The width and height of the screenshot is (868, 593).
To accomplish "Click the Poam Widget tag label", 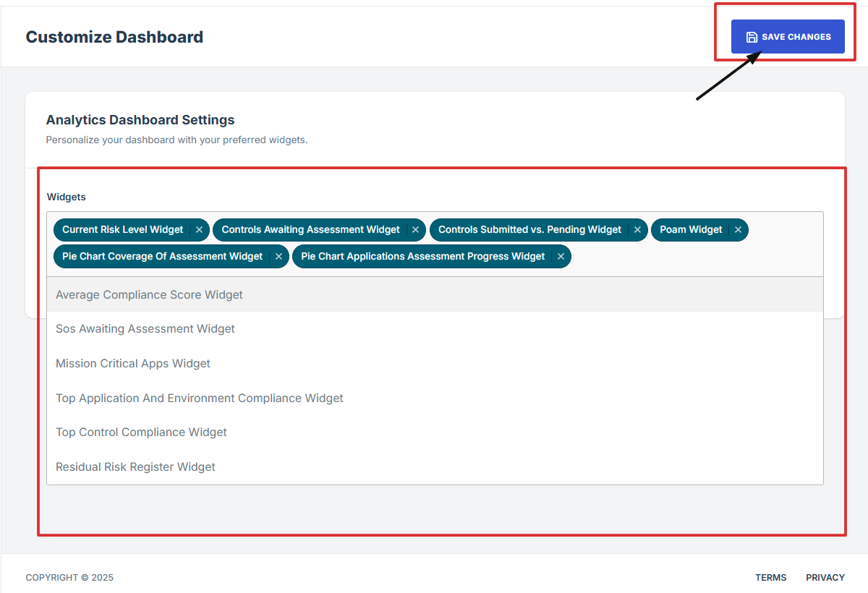I will point(691,230).
